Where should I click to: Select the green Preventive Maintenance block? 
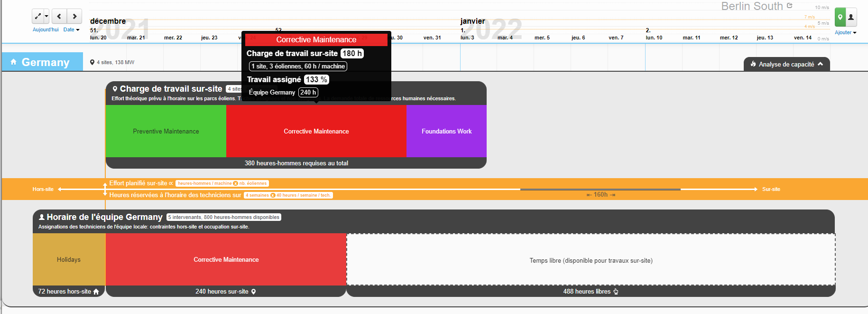(x=166, y=131)
